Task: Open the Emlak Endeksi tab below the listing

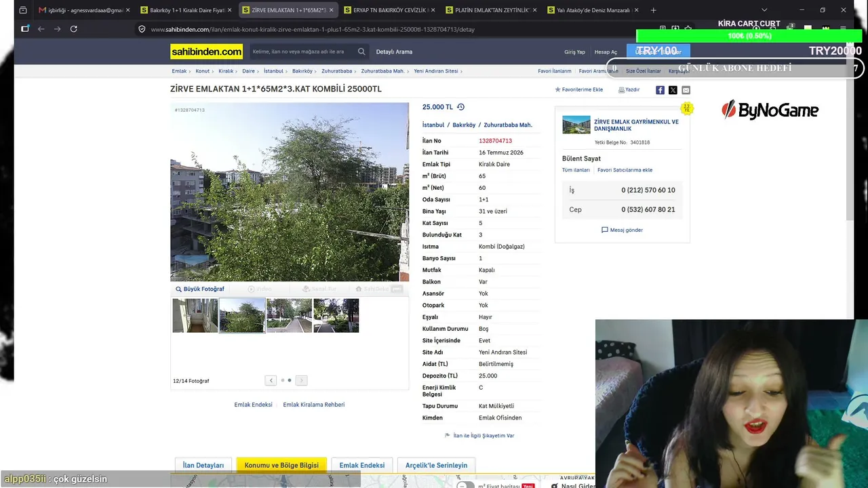Action: (362, 465)
